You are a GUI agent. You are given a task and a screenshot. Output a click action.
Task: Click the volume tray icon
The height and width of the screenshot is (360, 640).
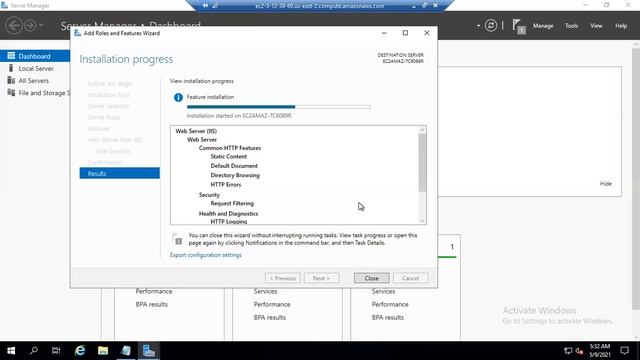tap(579, 351)
